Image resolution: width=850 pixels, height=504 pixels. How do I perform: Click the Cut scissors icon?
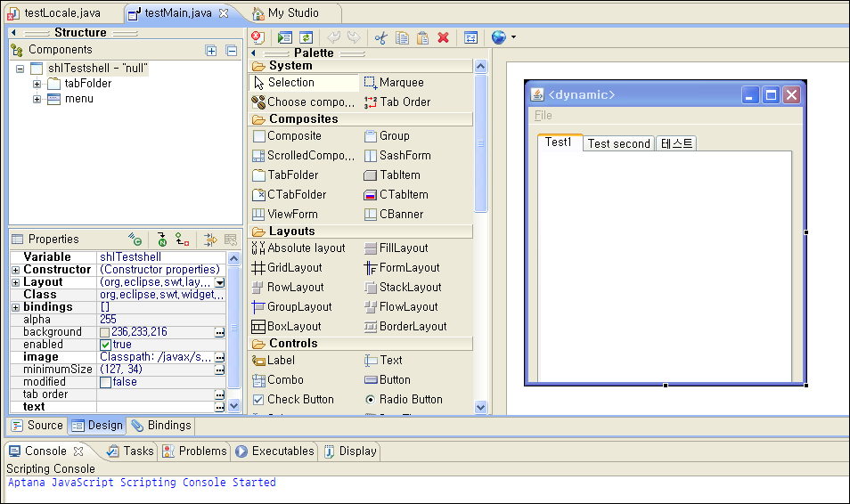[x=381, y=37]
